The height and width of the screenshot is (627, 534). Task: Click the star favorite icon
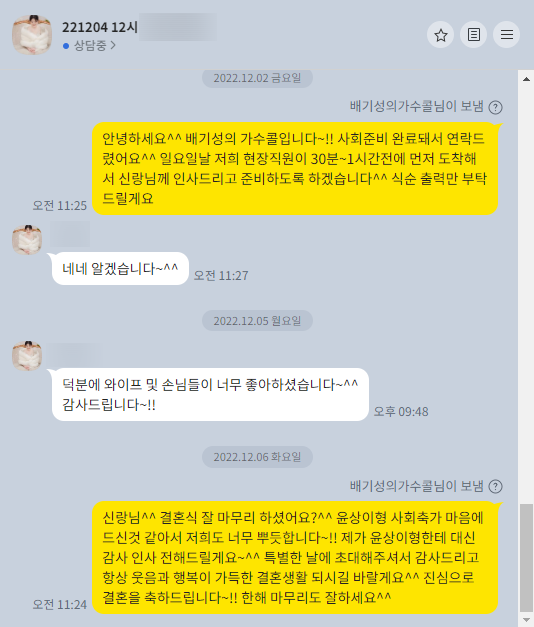440,35
